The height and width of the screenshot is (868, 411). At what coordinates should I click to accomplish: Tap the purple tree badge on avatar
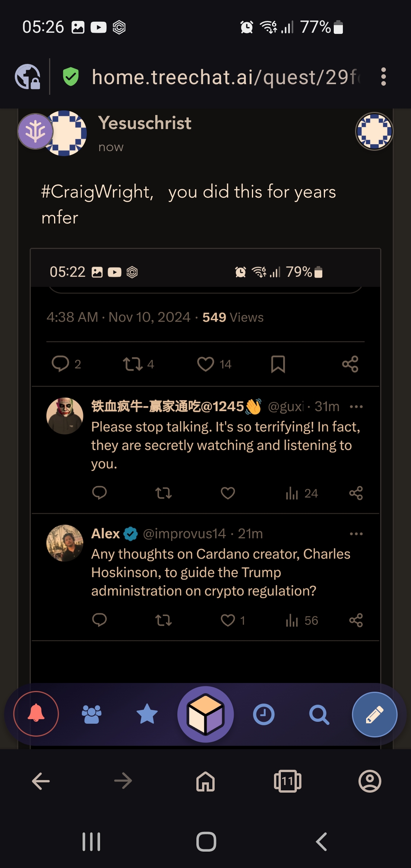coord(35,131)
